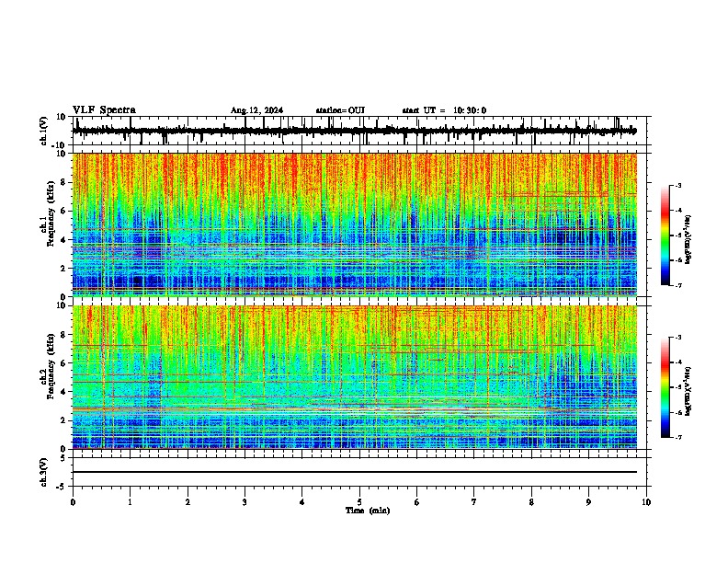
Task: Click the "Time (min)" x-axis label
Action: (368, 511)
